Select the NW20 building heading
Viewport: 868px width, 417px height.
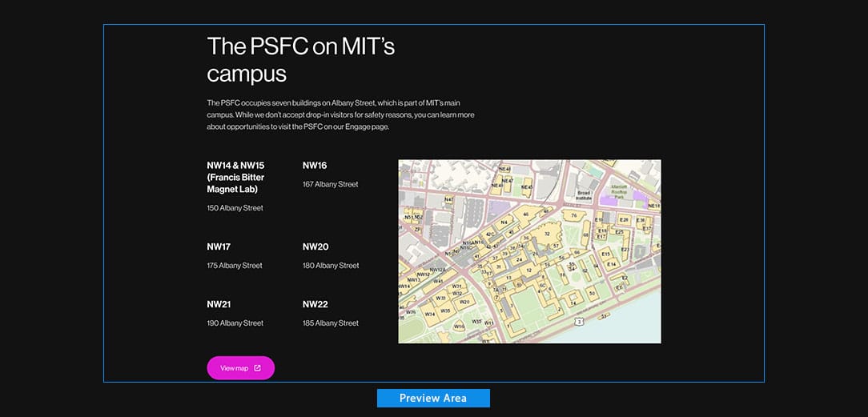coord(315,247)
